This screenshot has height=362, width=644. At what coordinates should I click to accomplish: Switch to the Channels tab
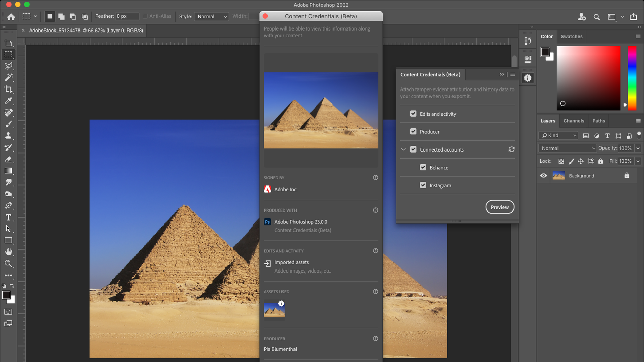[x=574, y=121]
